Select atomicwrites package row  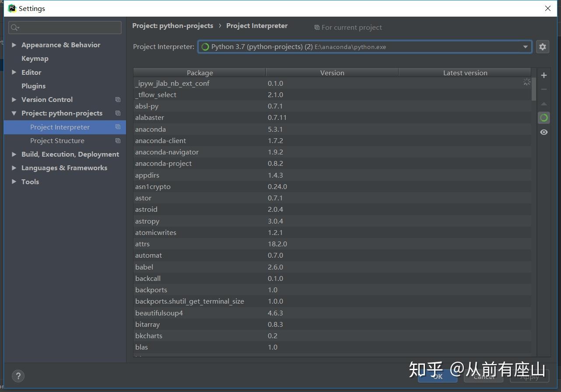pyautogui.click(x=332, y=232)
